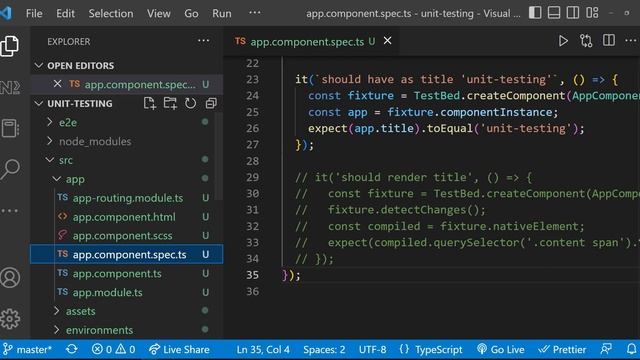Expand the assets folder
This screenshot has width=640, height=360.
(127, 311)
